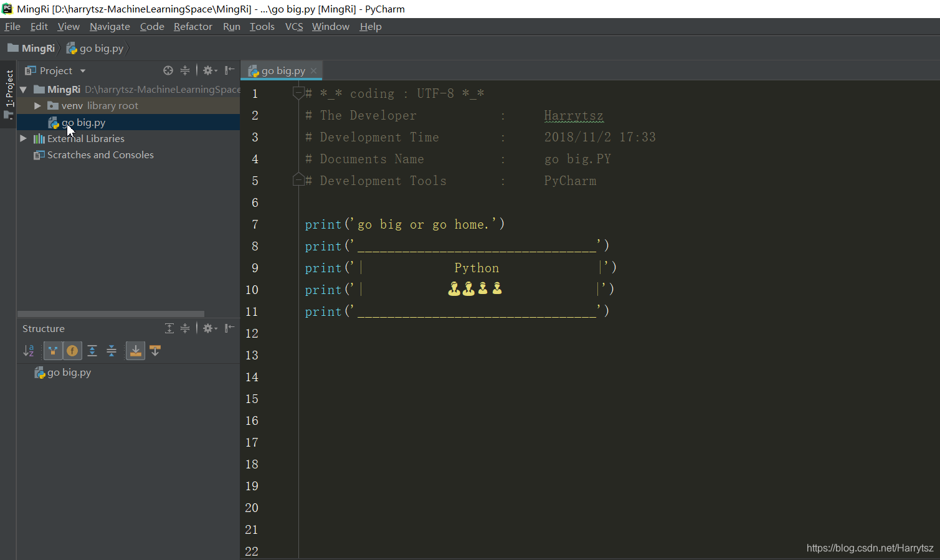940x560 pixels.
Task: Click Project panel horizontal scrollbar
Action: pyautogui.click(x=111, y=314)
